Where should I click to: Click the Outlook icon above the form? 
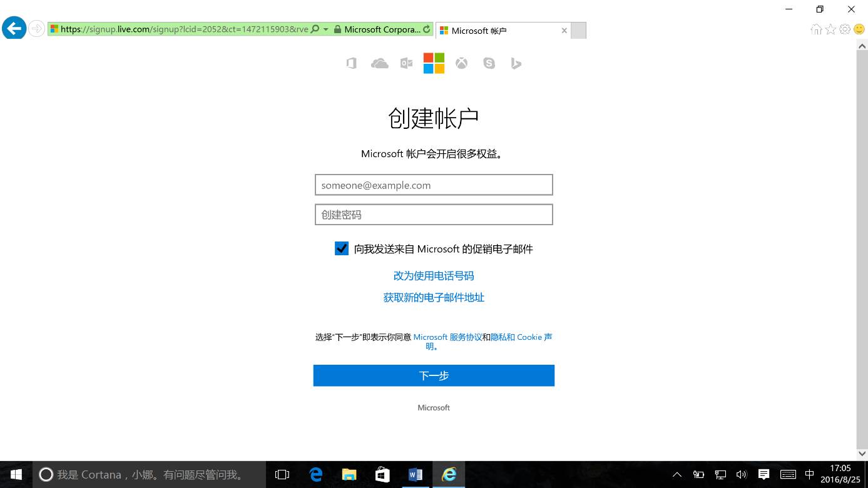pos(406,63)
